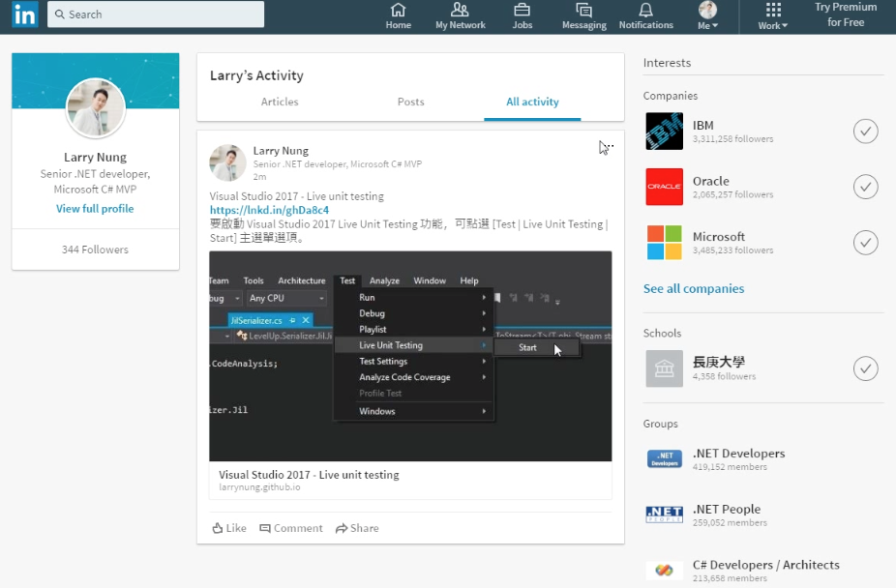
Task: Toggle following Oracle checkmark
Action: coord(866,187)
